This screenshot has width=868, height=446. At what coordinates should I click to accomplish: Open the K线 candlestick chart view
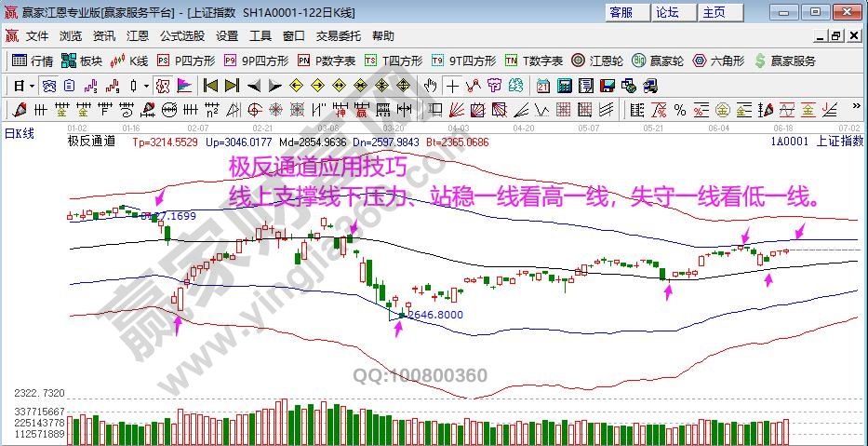click(x=128, y=61)
